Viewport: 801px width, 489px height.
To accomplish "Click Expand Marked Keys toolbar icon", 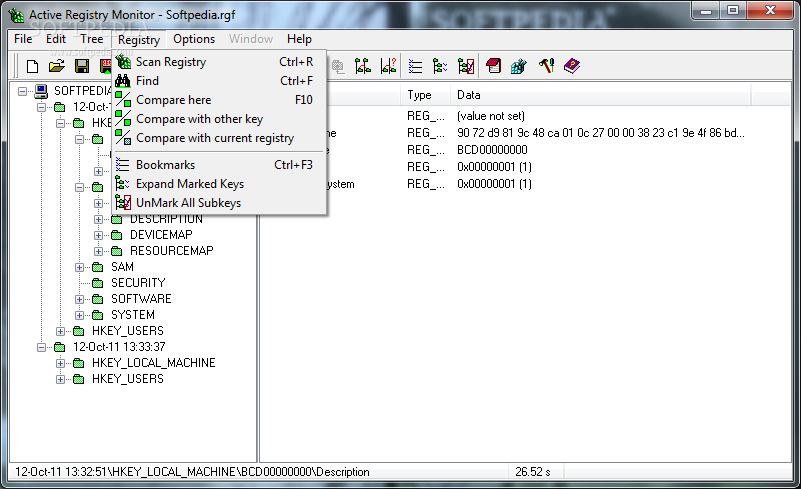I will coord(440,66).
